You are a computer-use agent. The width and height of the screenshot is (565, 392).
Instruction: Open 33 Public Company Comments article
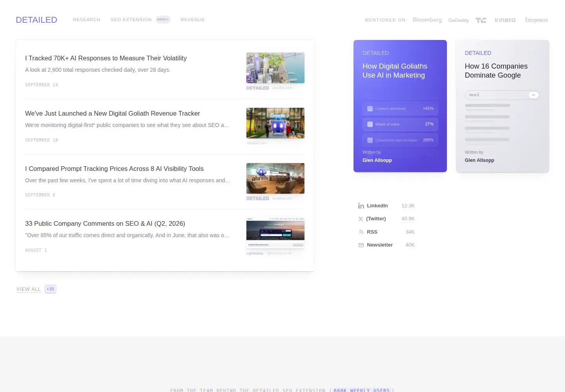pos(105,223)
